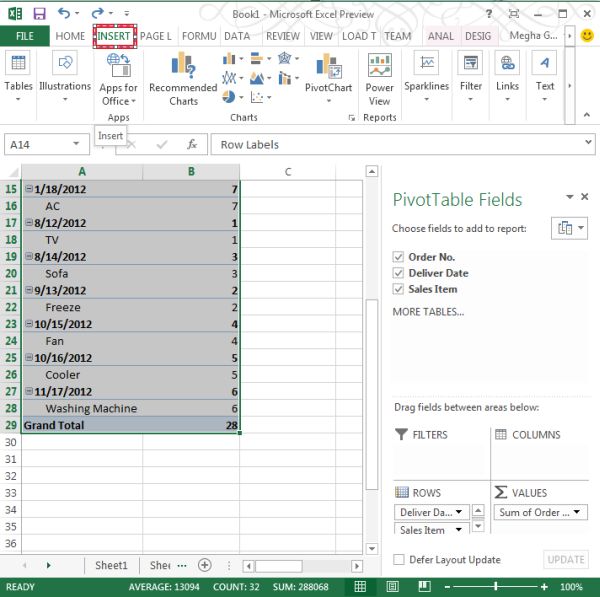Open the Links group icon
Screen dimensions: 600x597
507,63
